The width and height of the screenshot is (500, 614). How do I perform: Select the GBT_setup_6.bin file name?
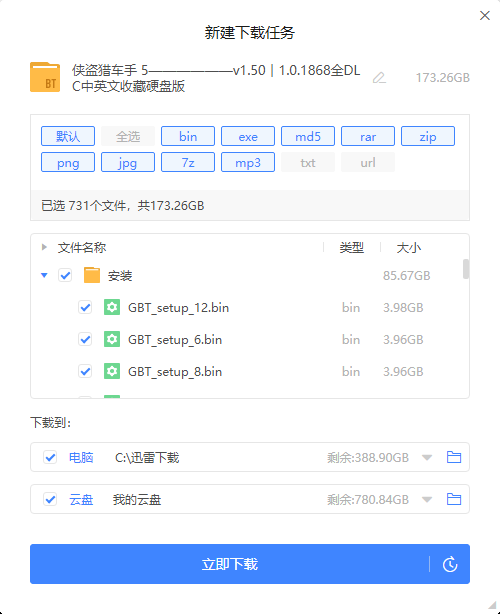point(175,340)
